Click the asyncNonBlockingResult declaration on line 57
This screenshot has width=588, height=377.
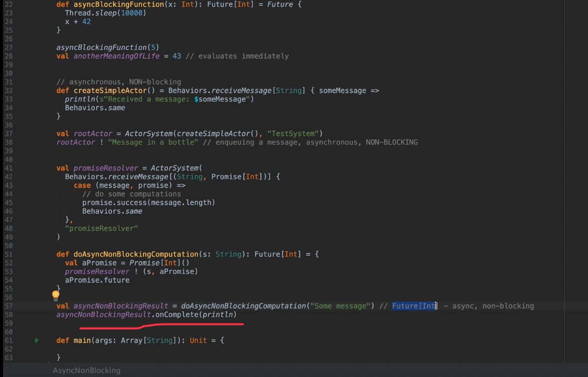click(x=121, y=306)
